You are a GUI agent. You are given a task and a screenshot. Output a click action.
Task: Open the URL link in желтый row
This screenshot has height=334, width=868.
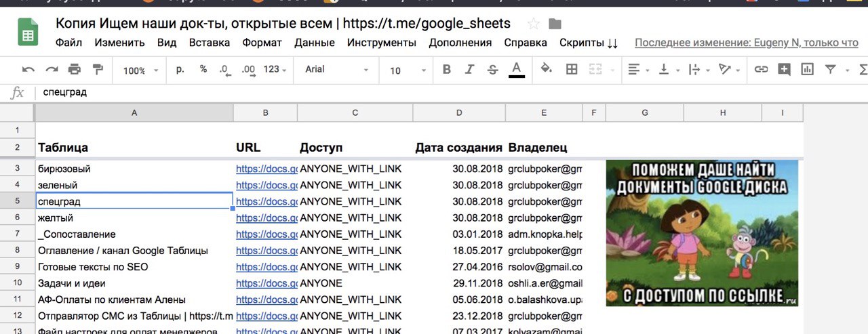point(267,218)
